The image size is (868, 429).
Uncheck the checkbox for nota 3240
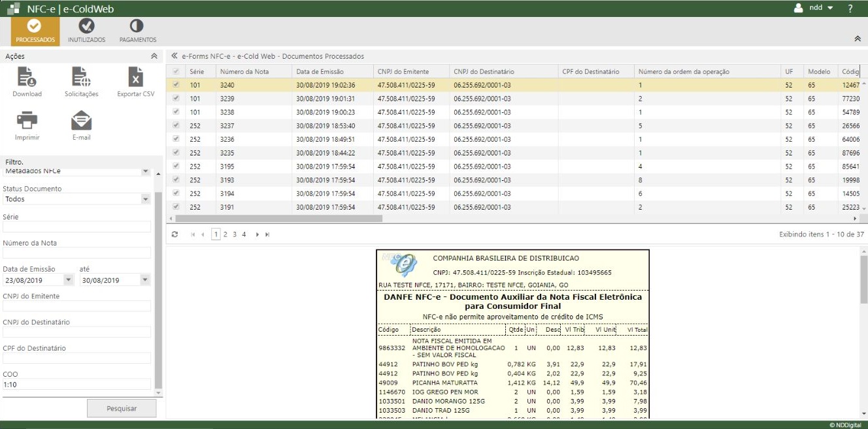click(175, 85)
